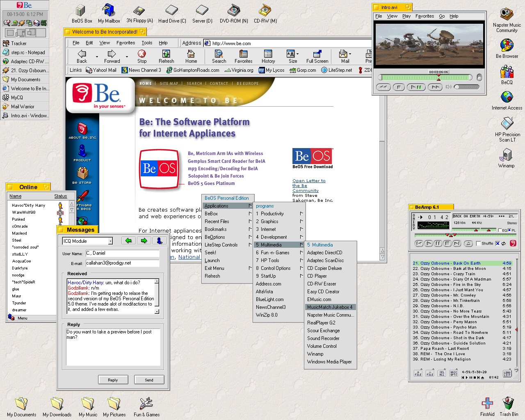Viewport: 525px width, 420px height.
Task: Open the Favorites menu in the browser menu bar
Action: (x=126, y=43)
